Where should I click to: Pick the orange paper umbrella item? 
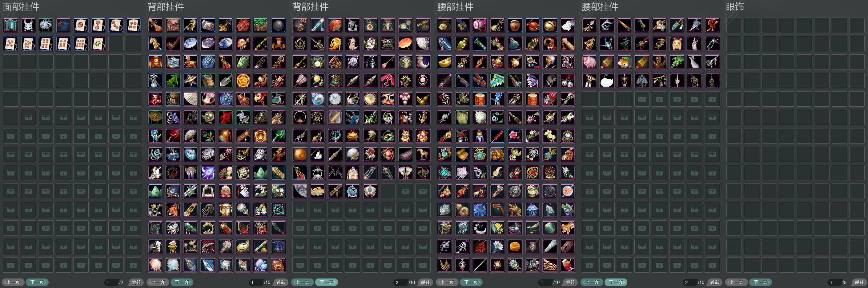[405, 44]
